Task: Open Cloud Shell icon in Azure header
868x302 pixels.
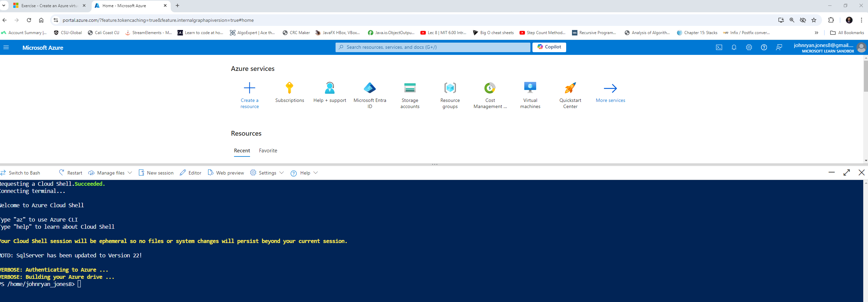Action: pyautogui.click(x=719, y=47)
